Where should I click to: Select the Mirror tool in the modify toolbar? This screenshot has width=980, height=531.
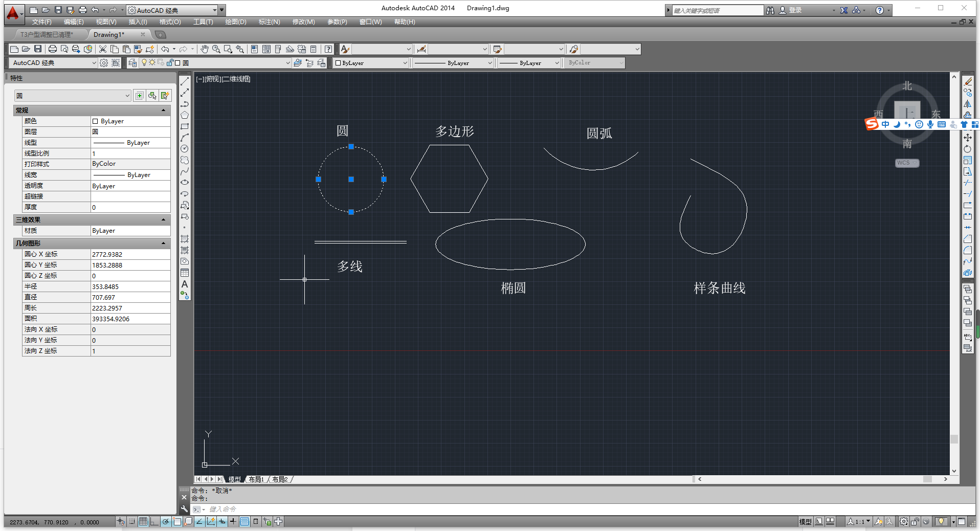tap(968, 104)
